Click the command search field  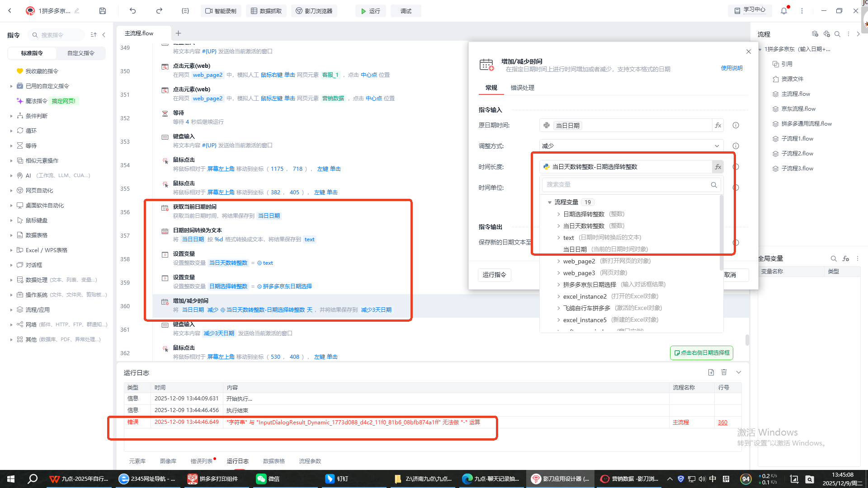[x=56, y=35]
